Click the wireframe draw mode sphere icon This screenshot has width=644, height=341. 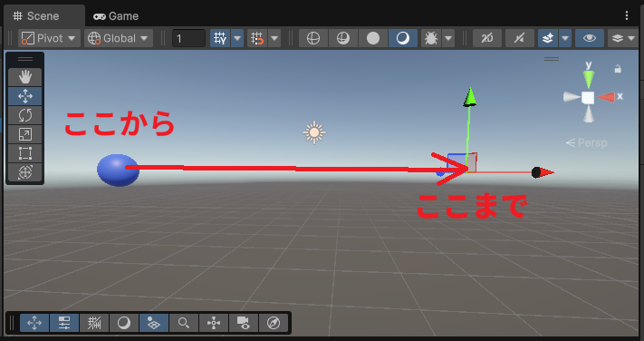pos(313,38)
